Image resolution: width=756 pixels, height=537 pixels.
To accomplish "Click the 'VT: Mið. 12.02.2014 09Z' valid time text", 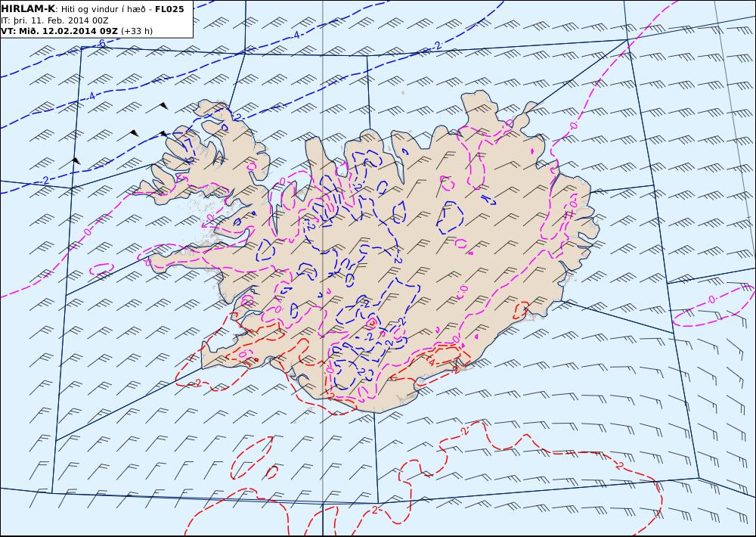I will click(x=59, y=31).
